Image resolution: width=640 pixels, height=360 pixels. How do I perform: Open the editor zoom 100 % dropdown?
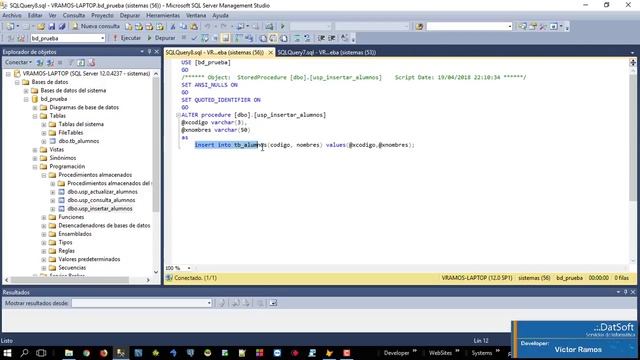coord(189,268)
